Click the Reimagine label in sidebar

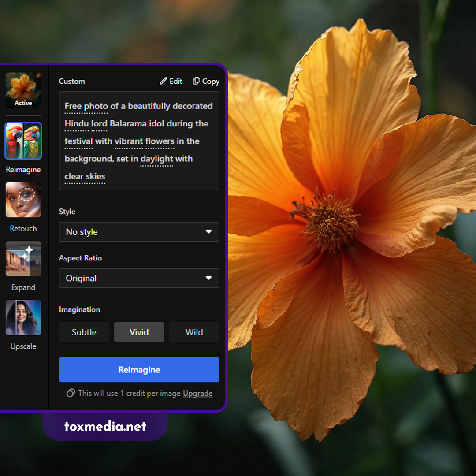click(23, 170)
